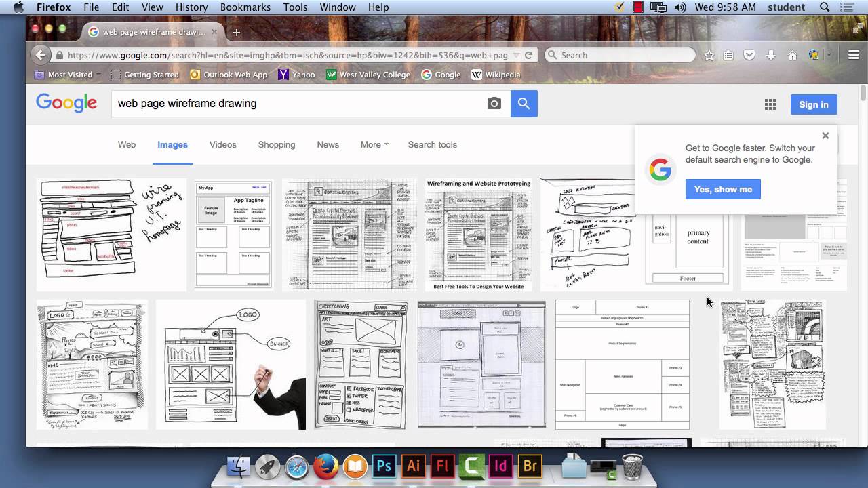Bookmark this page with the star icon
This screenshot has height=488, width=868.
coord(709,56)
